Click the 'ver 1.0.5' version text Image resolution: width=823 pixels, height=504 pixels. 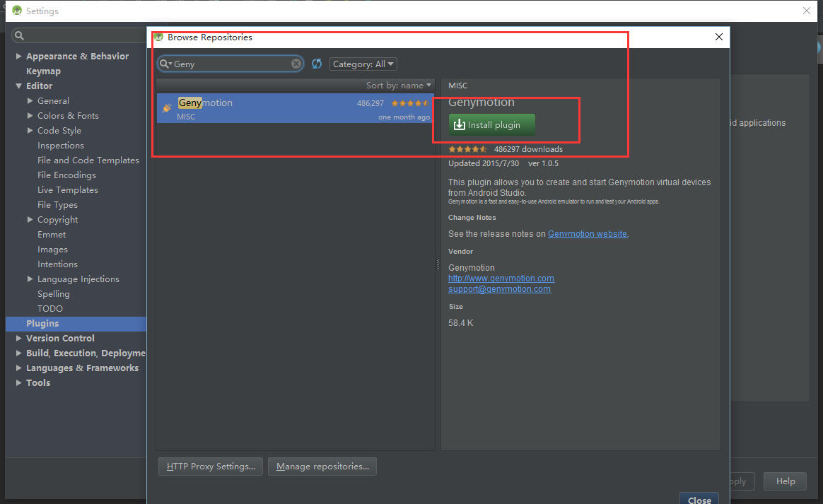click(543, 163)
